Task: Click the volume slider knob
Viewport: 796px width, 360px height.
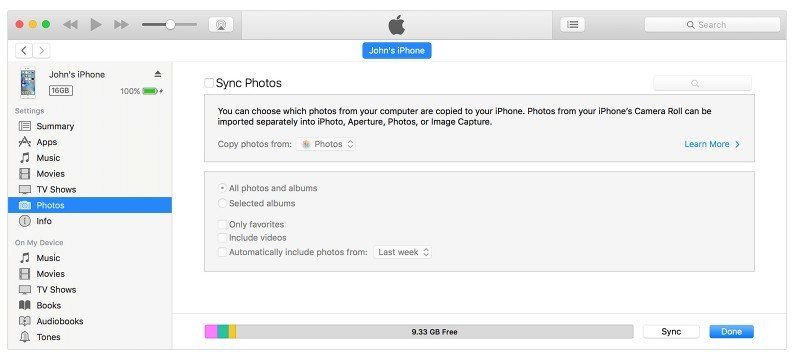Action: (x=171, y=24)
